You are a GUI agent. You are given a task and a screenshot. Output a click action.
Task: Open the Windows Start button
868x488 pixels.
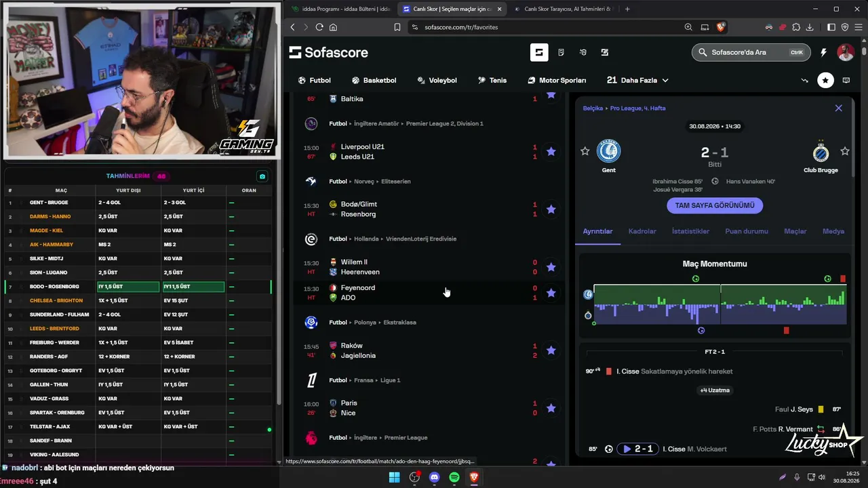(x=394, y=477)
